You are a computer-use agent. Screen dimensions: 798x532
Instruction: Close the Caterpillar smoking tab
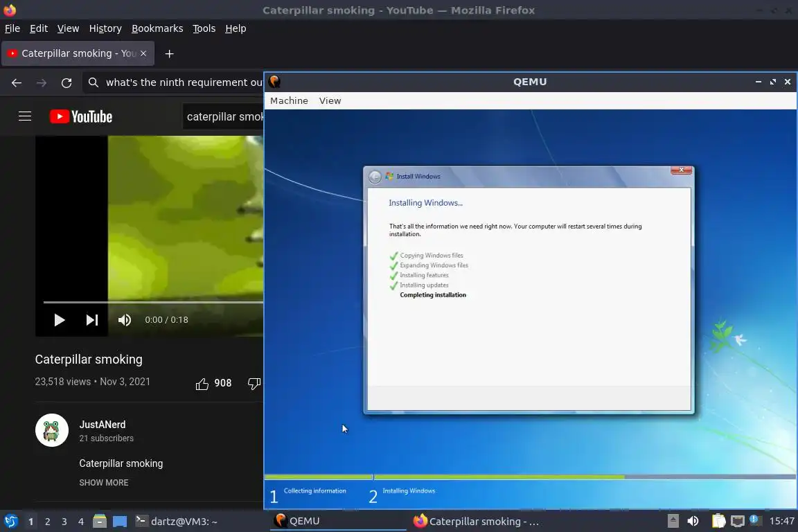tap(143, 53)
